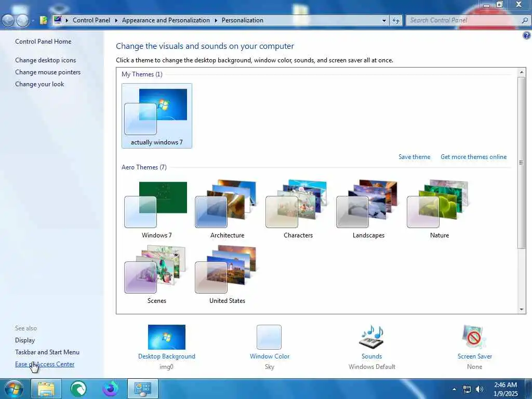Show hidden tray icons arrow
The width and height of the screenshot is (532, 399).
pos(454,389)
